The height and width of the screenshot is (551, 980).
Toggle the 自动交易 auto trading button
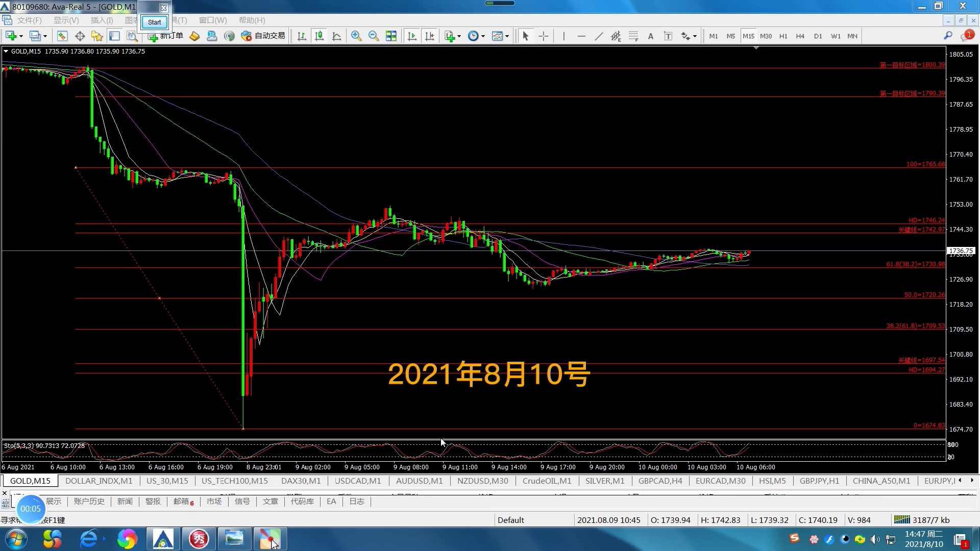click(263, 36)
